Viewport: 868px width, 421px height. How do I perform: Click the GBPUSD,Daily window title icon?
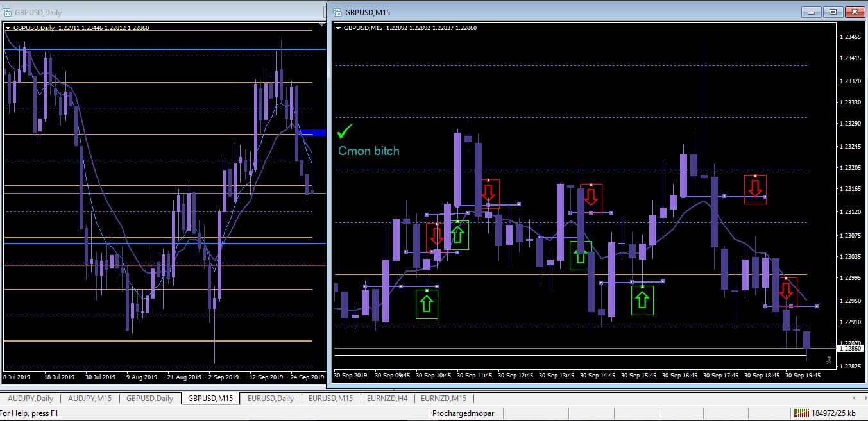(6, 12)
